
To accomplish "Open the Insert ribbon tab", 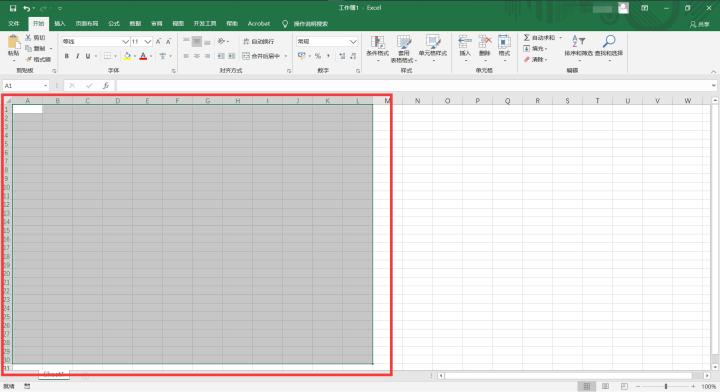I will 60,23.
